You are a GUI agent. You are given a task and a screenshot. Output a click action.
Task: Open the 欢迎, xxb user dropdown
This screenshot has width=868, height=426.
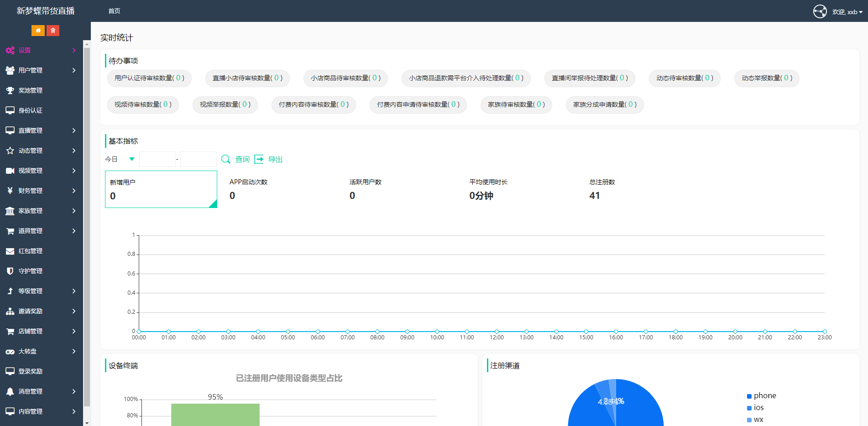pyautogui.click(x=847, y=12)
